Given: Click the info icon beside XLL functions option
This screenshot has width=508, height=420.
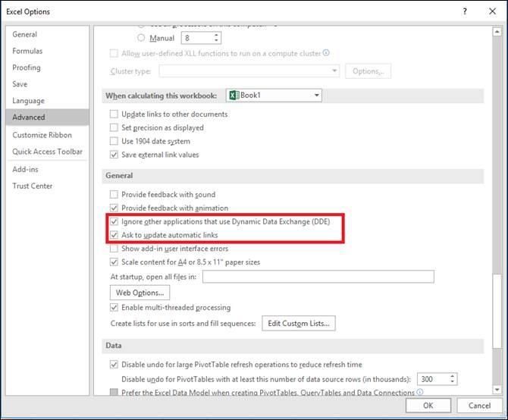Looking at the screenshot, I should (327, 53).
